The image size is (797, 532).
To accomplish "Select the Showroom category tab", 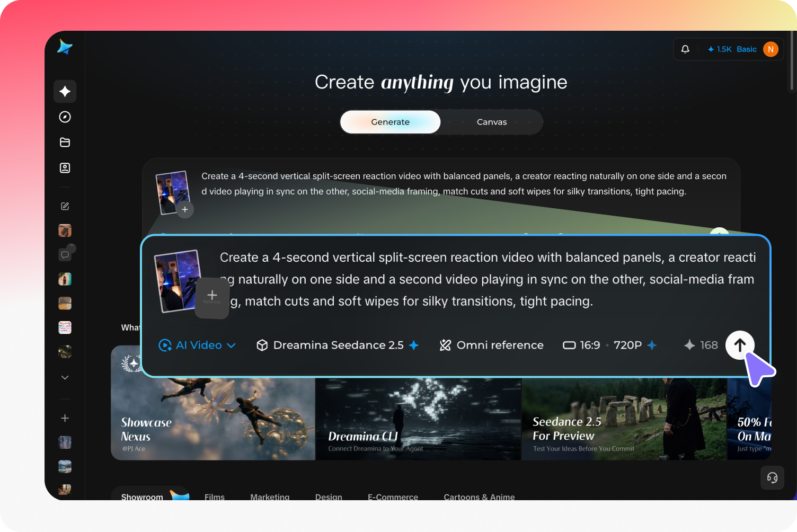I will [x=142, y=497].
